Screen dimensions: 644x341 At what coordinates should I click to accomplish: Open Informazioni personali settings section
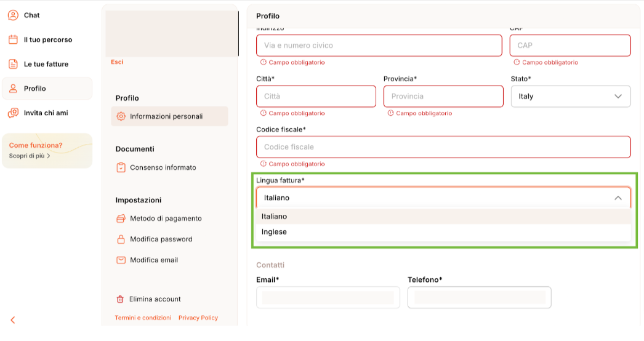tap(166, 116)
